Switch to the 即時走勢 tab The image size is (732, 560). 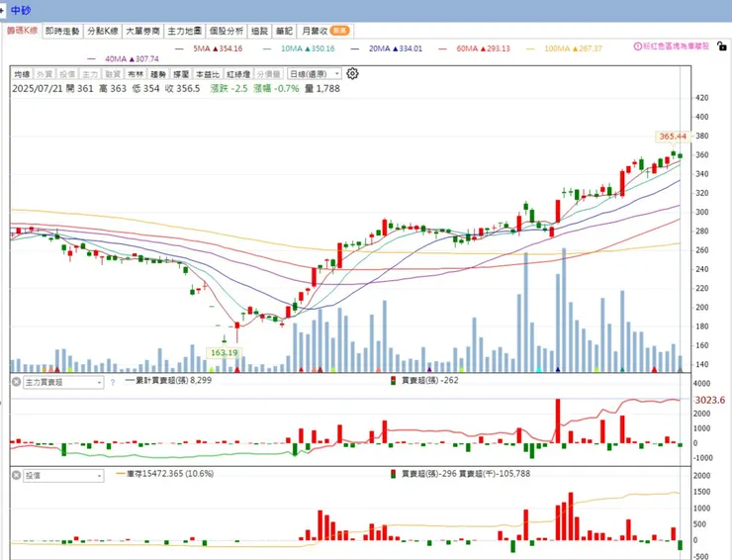(x=62, y=31)
